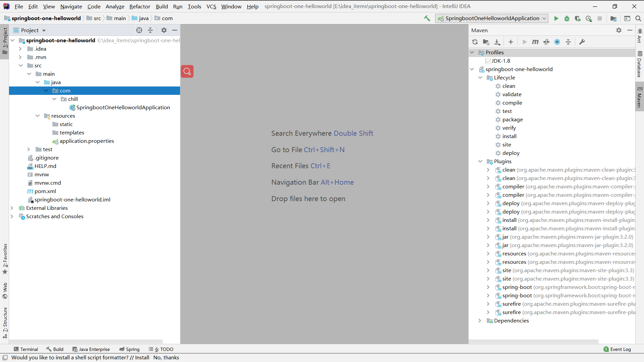Hide the Maven tool window

[630, 30]
